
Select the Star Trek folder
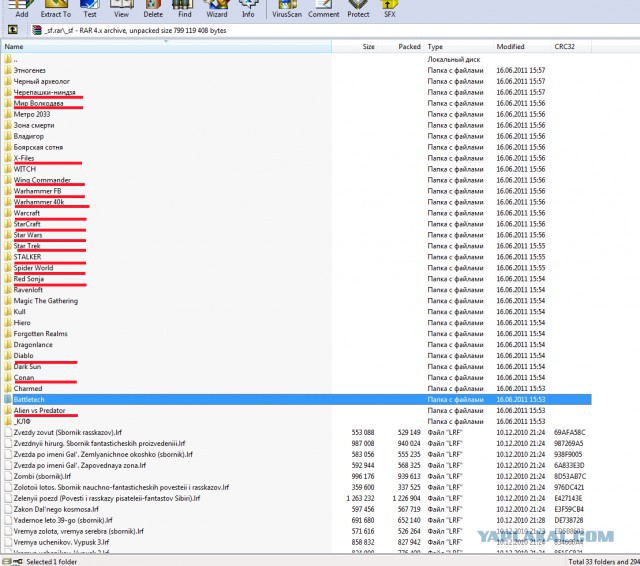(x=297, y=246)
